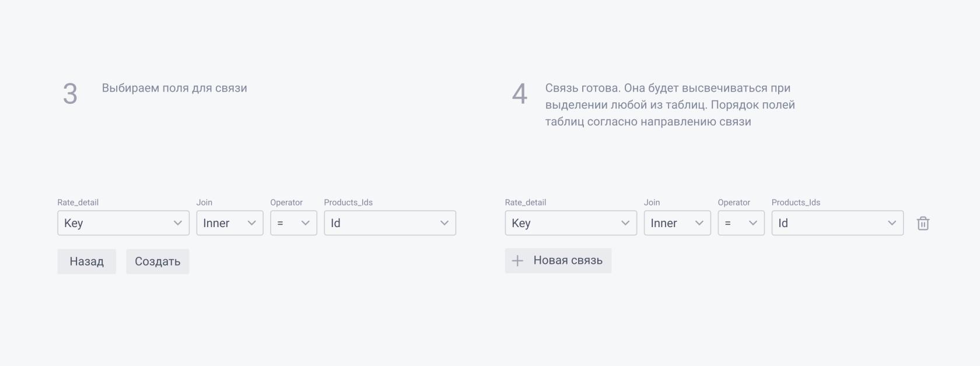Click the plus icon in Новая связь

pyautogui.click(x=517, y=261)
